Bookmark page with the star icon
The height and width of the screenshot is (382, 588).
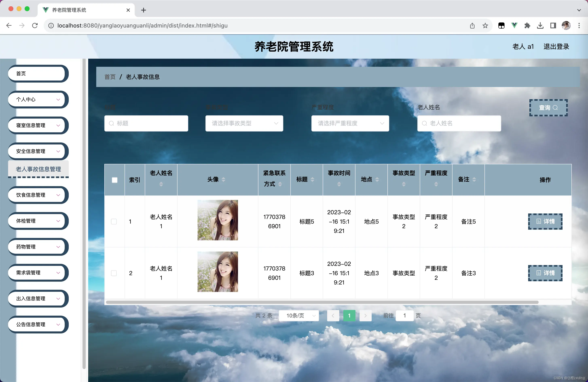click(485, 25)
